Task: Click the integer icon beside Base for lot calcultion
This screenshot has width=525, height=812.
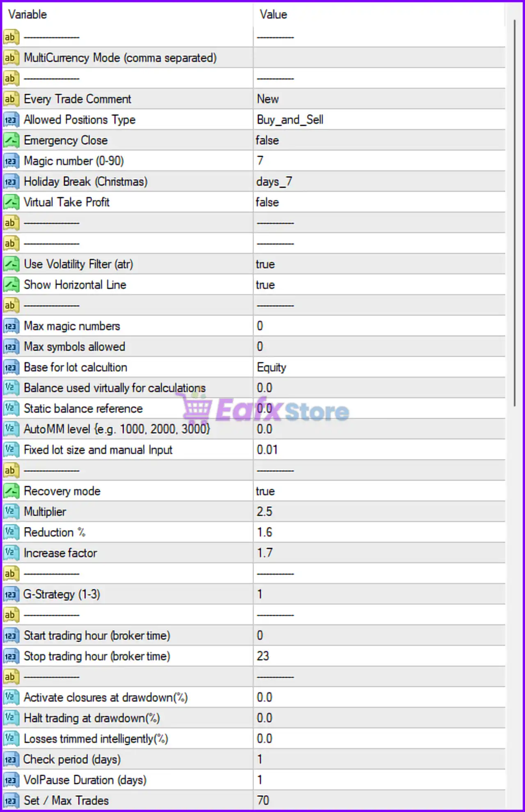Action: (11, 367)
